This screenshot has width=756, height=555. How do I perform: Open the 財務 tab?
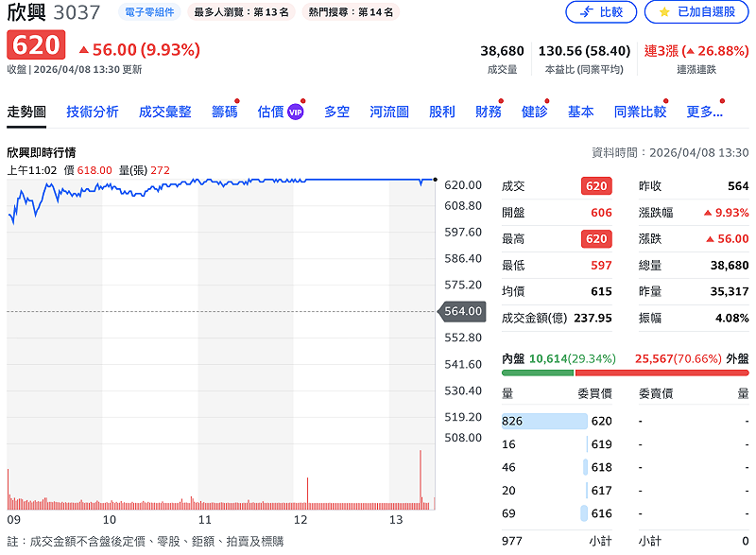click(489, 112)
